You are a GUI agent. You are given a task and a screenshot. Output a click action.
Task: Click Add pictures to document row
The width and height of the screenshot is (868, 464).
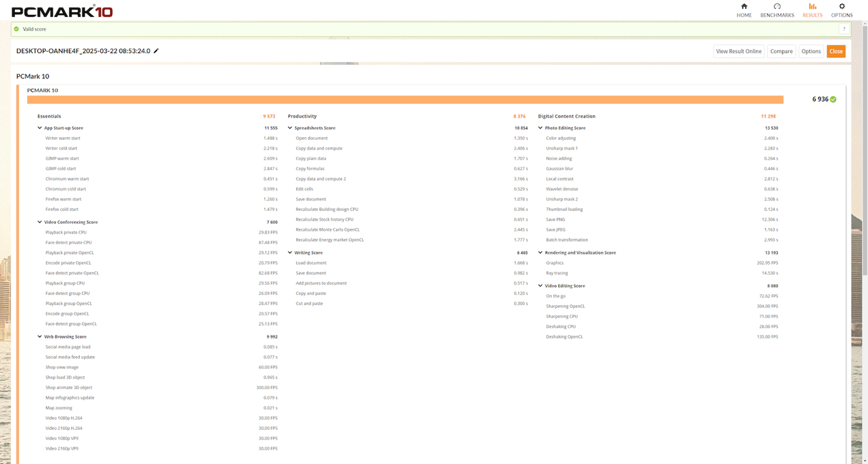[412, 283]
